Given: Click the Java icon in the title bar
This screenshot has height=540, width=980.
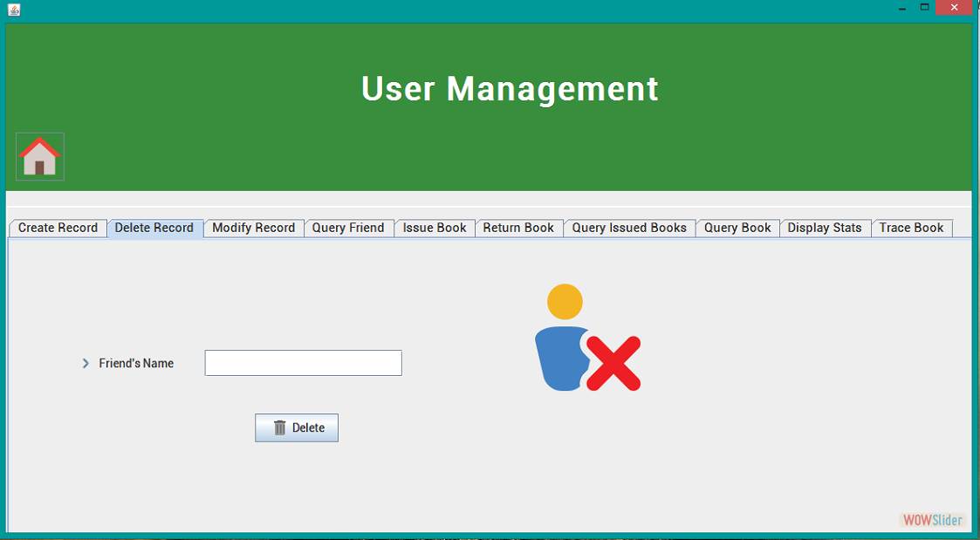Looking at the screenshot, I should tap(13, 10).
